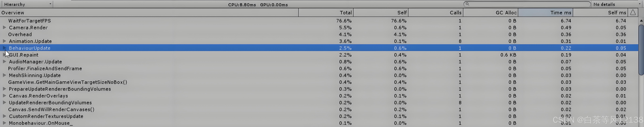The width and height of the screenshot is (644, 127).
Task: Sort by the Calls column header
Action: pyautogui.click(x=436, y=13)
